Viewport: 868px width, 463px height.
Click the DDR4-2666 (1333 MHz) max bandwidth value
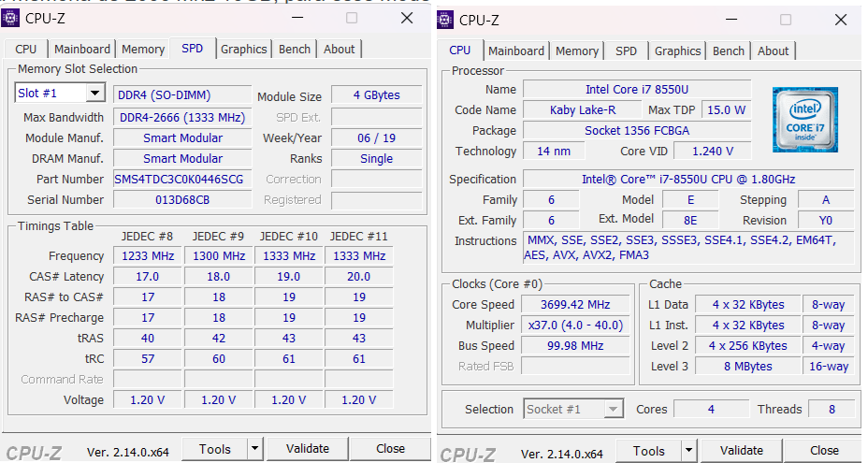point(182,118)
